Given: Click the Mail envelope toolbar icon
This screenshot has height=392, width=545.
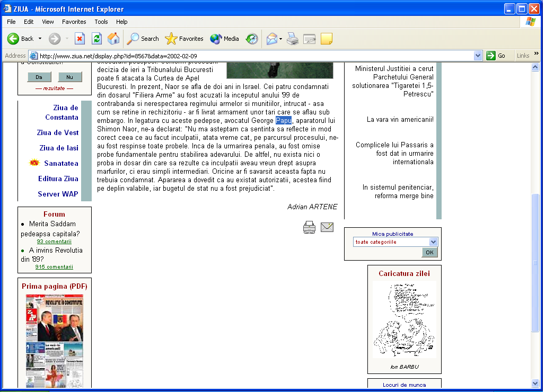Looking at the screenshot, I should pyautogui.click(x=272, y=39).
